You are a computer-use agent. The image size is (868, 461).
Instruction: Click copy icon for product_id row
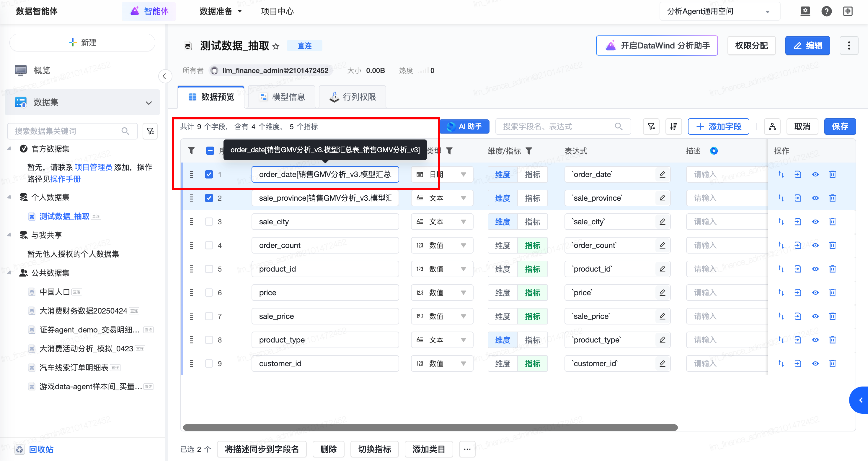pyautogui.click(x=798, y=269)
